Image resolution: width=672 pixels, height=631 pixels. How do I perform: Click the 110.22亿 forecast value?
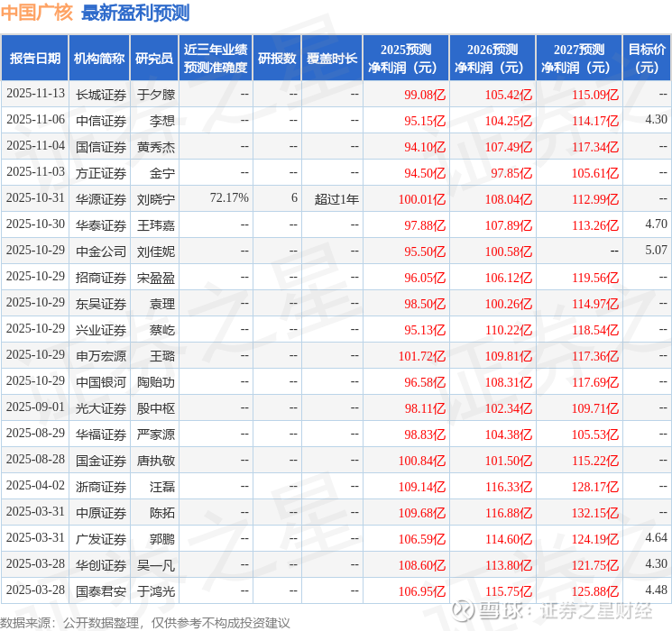coord(509,330)
